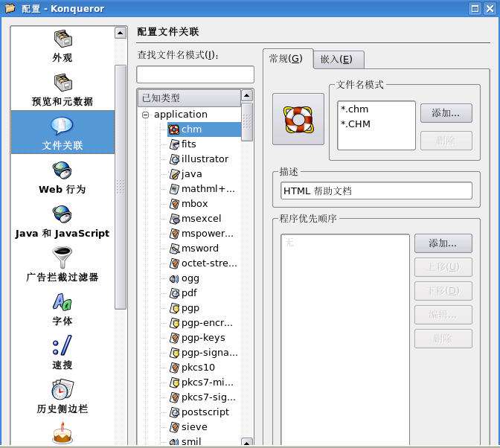
Task: Select pgp-keys entry in tree
Action: pos(203,338)
